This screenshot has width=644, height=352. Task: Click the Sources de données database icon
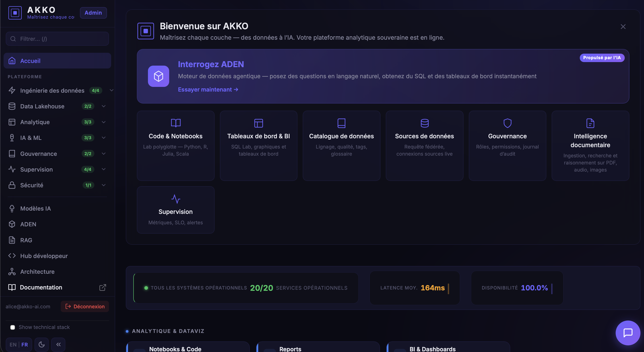click(x=425, y=123)
